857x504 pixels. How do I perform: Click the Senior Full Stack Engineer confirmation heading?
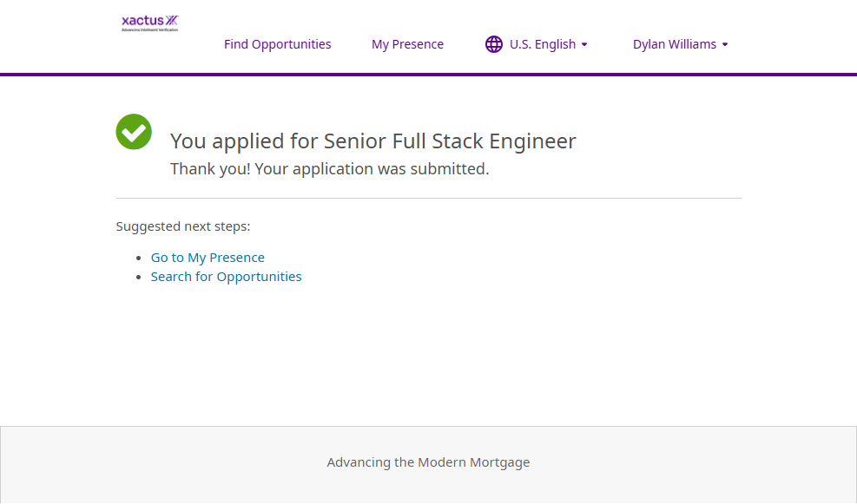coord(372,141)
